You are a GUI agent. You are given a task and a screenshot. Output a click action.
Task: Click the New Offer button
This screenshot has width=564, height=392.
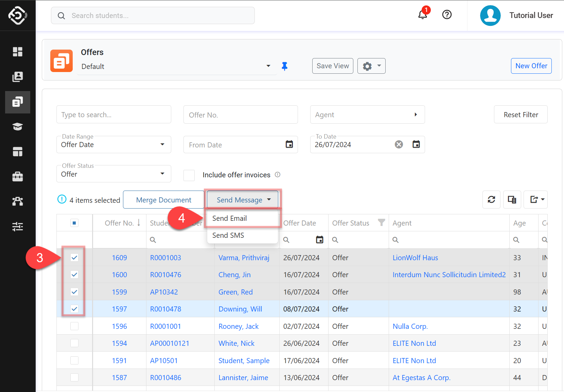(531, 66)
